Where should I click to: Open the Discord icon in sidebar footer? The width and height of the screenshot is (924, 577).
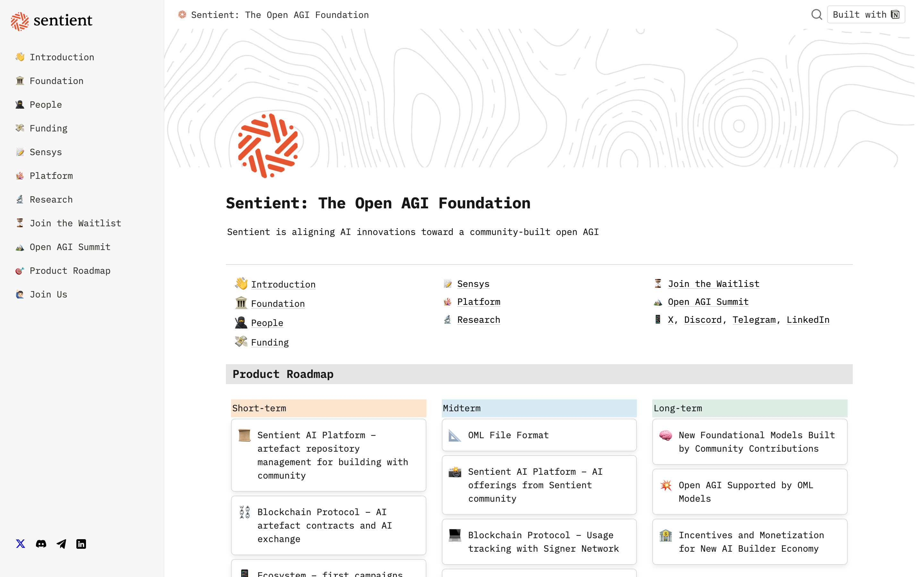pyautogui.click(x=41, y=543)
